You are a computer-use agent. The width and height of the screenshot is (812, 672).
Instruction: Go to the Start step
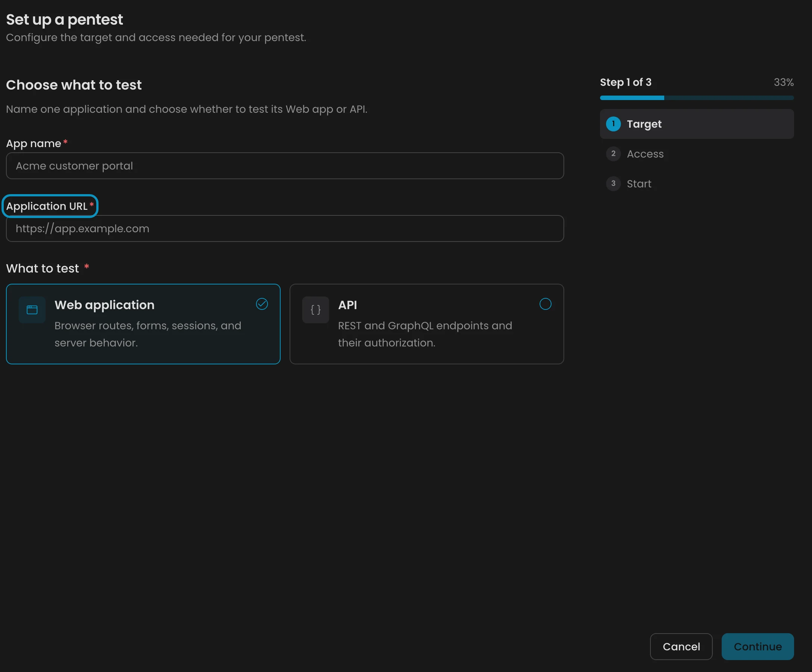click(697, 183)
